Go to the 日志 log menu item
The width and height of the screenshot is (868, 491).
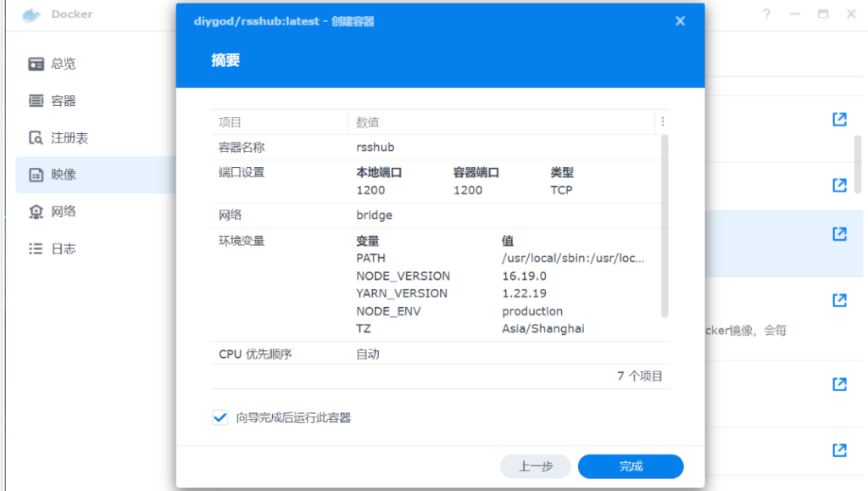63,248
